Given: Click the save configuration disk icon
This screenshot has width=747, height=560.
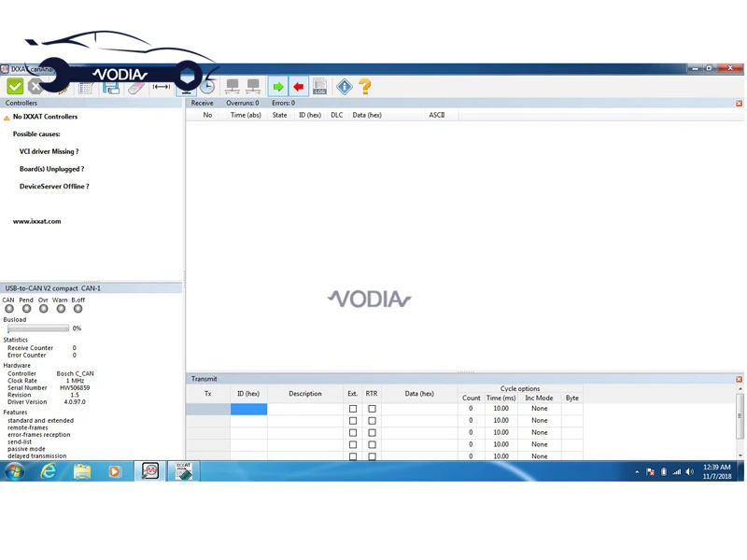Looking at the screenshot, I should pos(111,87).
